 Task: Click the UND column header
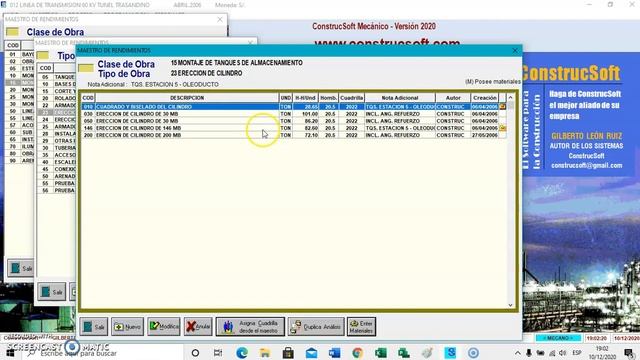(x=286, y=98)
